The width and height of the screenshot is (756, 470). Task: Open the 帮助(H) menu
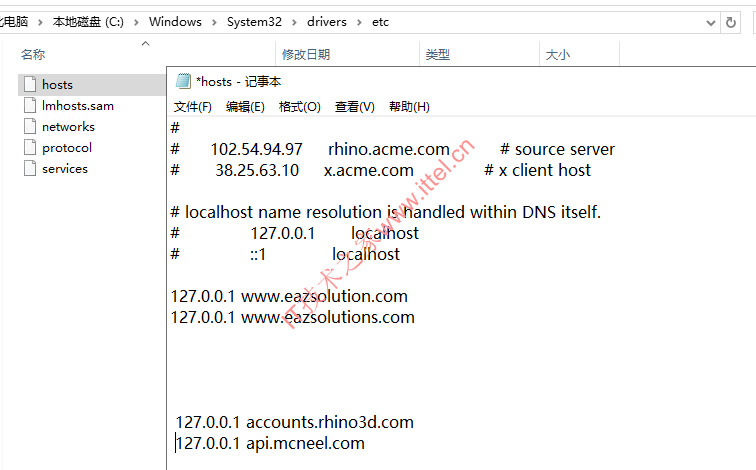coord(409,107)
